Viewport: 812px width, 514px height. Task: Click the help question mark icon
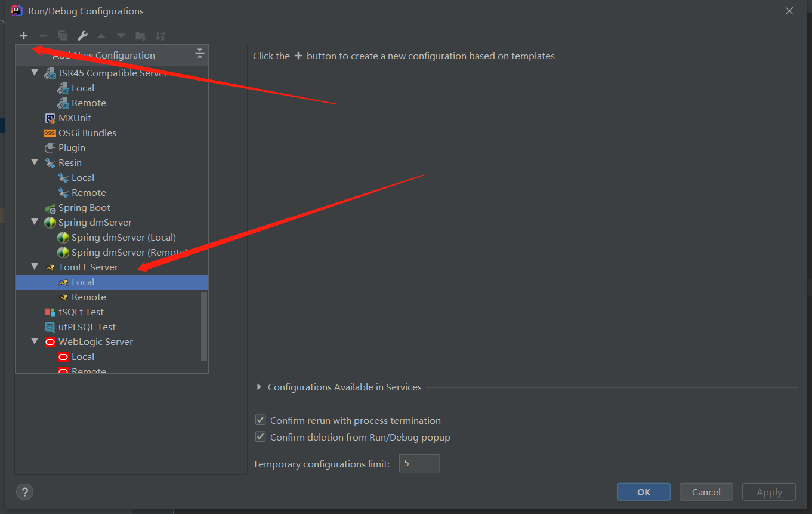tap(24, 492)
